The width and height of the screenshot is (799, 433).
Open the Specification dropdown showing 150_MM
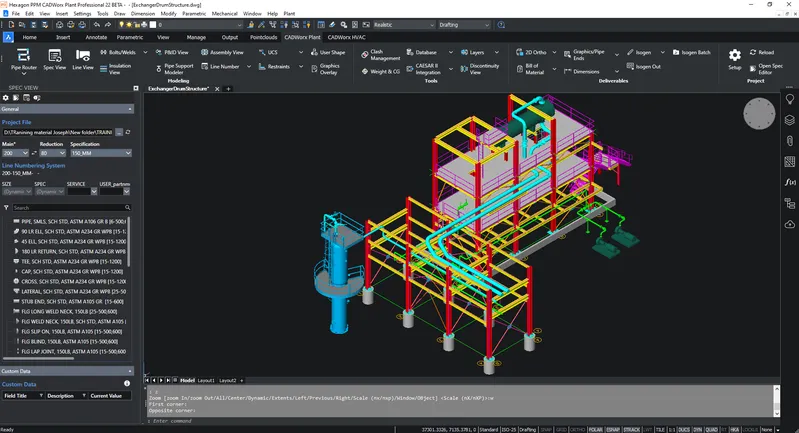pyautogui.click(x=100, y=153)
